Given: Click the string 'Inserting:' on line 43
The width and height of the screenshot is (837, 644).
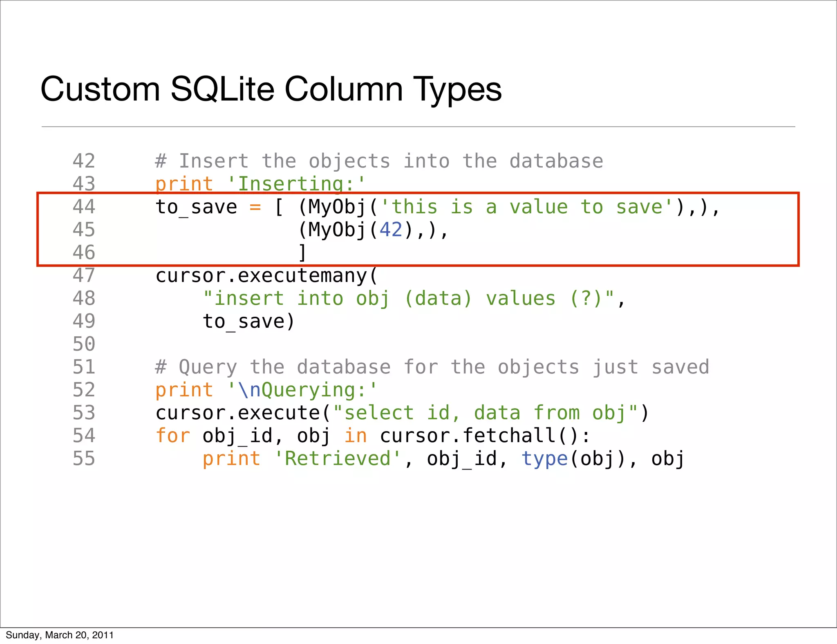Looking at the screenshot, I should (297, 183).
